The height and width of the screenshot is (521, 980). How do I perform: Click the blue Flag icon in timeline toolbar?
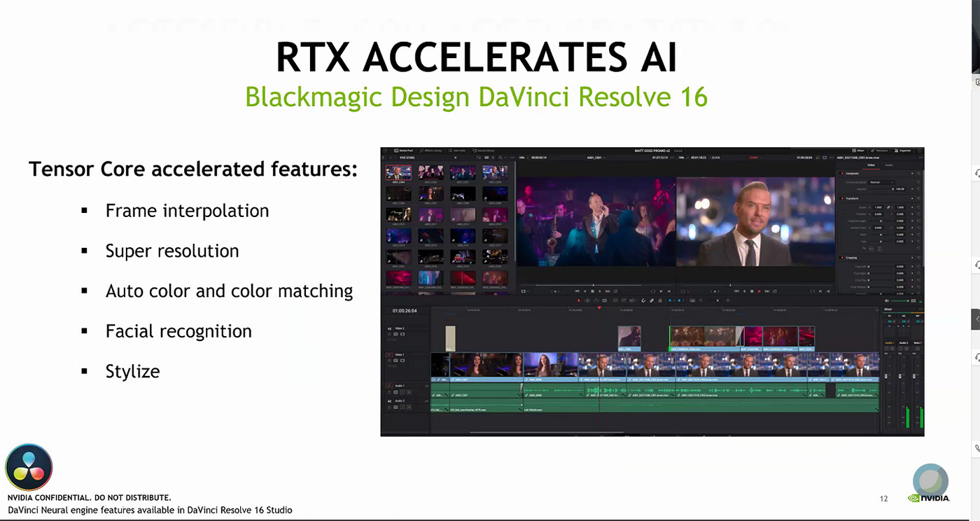670,300
